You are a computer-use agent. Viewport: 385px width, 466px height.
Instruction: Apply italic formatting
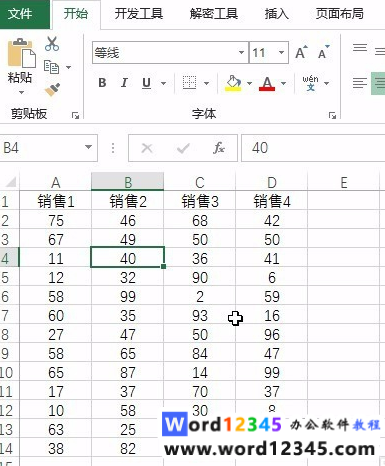point(124,83)
